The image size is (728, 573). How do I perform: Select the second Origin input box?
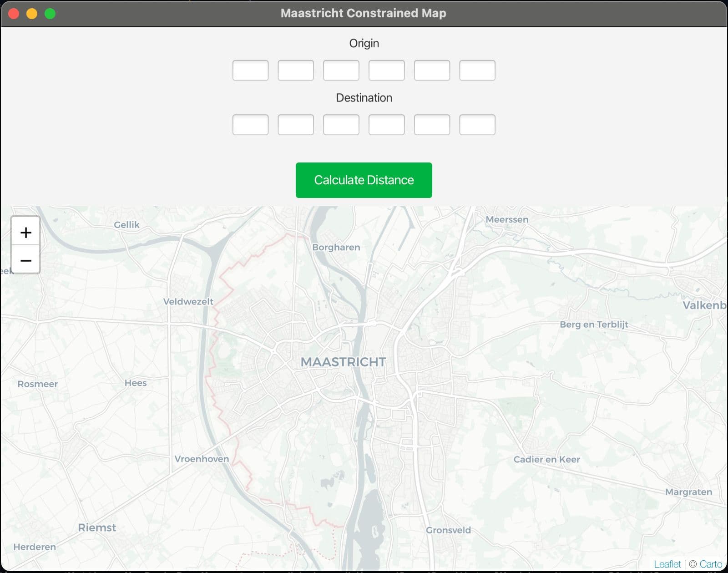(x=296, y=71)
